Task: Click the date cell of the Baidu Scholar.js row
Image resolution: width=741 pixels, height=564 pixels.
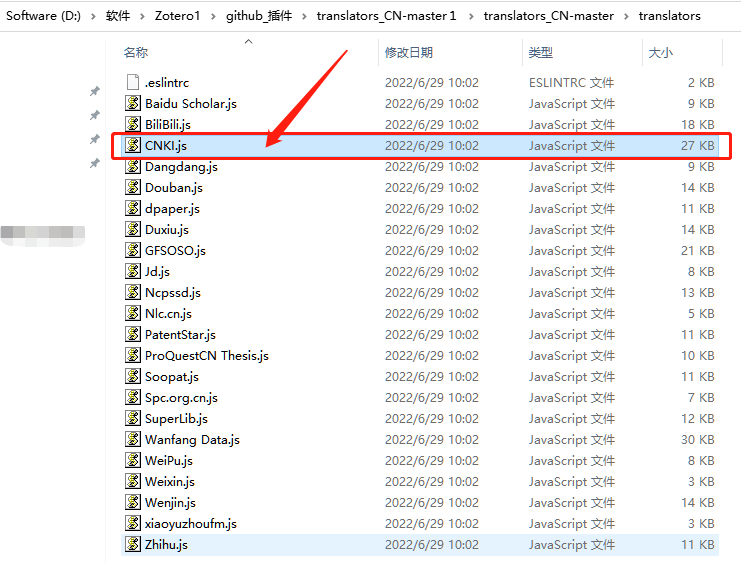Action: click(431, 104)
